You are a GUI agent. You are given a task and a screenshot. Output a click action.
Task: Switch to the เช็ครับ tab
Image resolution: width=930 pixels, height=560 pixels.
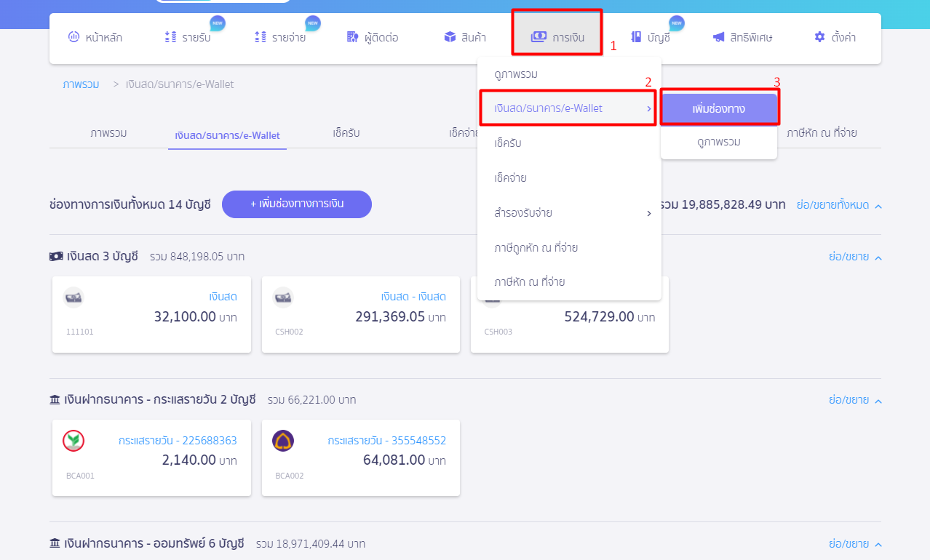point(346,133)
